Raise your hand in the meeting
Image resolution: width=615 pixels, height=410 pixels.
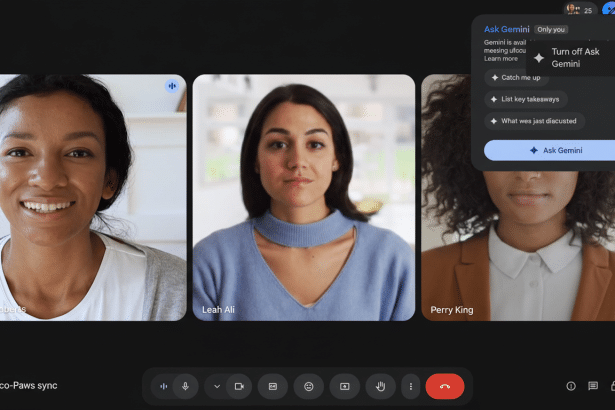[x=380, y=386]
